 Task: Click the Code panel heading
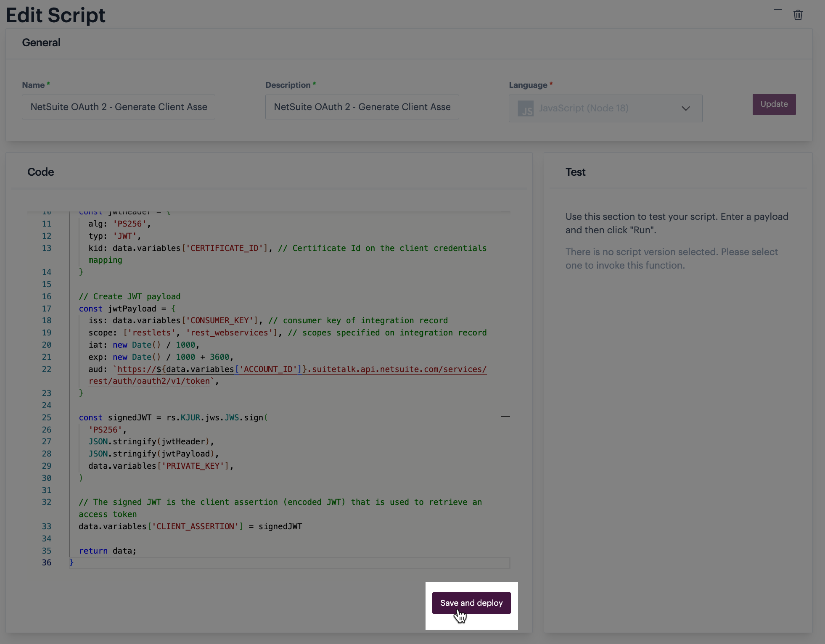tap(40, 172)
